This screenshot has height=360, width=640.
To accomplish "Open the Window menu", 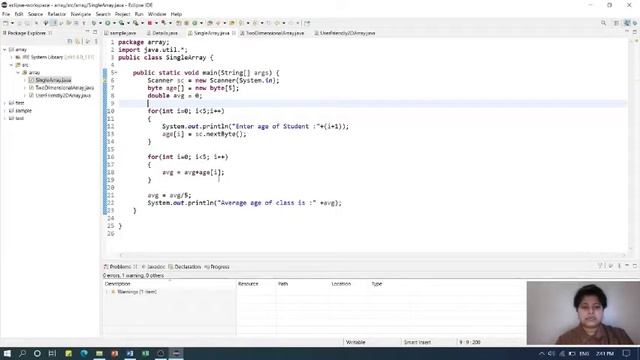I will coord(157,14).
